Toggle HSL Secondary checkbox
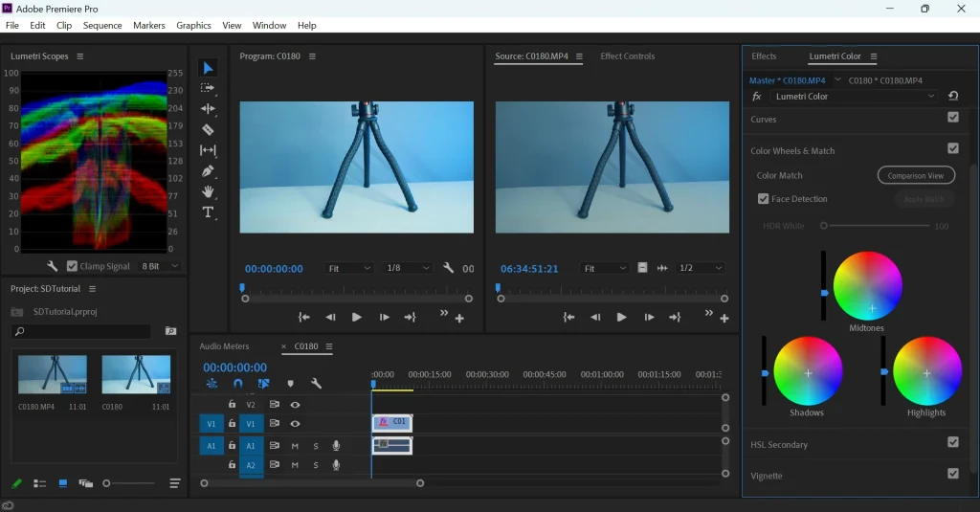980x512 pixels. click(x=953, y=442)
